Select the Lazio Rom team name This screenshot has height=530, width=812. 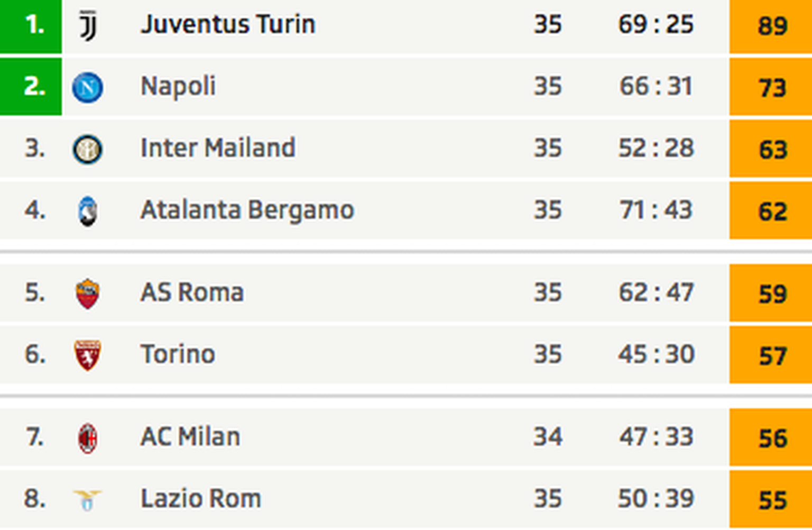[201, 499]
